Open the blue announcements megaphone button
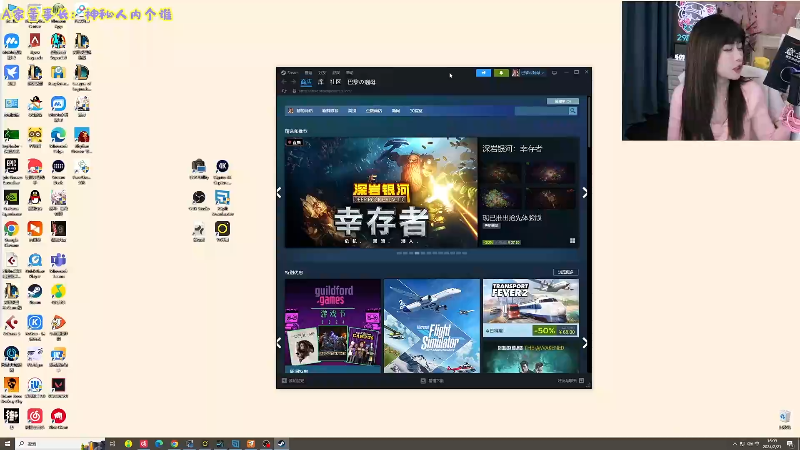 pos(483,73)
